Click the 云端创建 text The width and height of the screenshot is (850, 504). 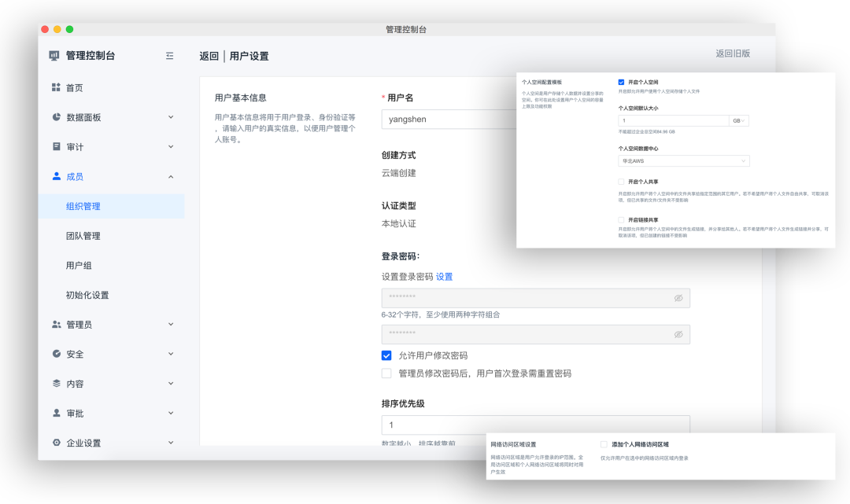(x=398, y=173)
